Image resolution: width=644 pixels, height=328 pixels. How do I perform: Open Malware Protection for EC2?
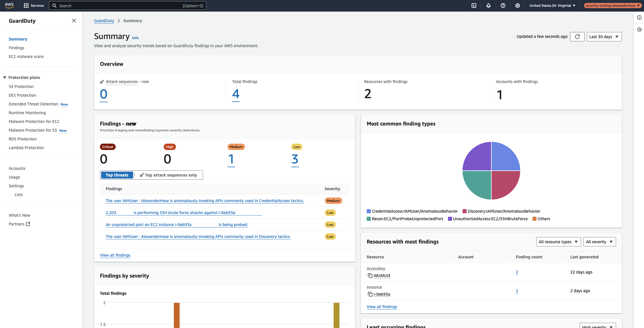pos(34,121)
